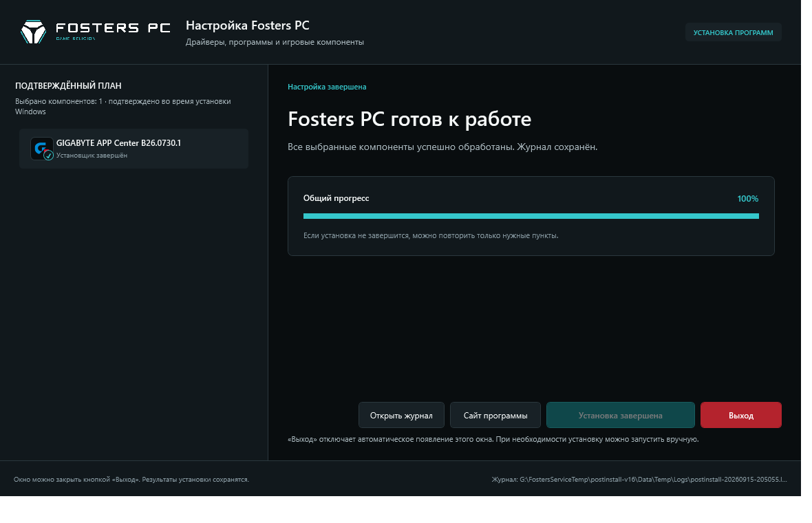Viewport: 812px width, 523px height.
Task: Click the Открыть журнал button
Action: (x=400, y=415)
